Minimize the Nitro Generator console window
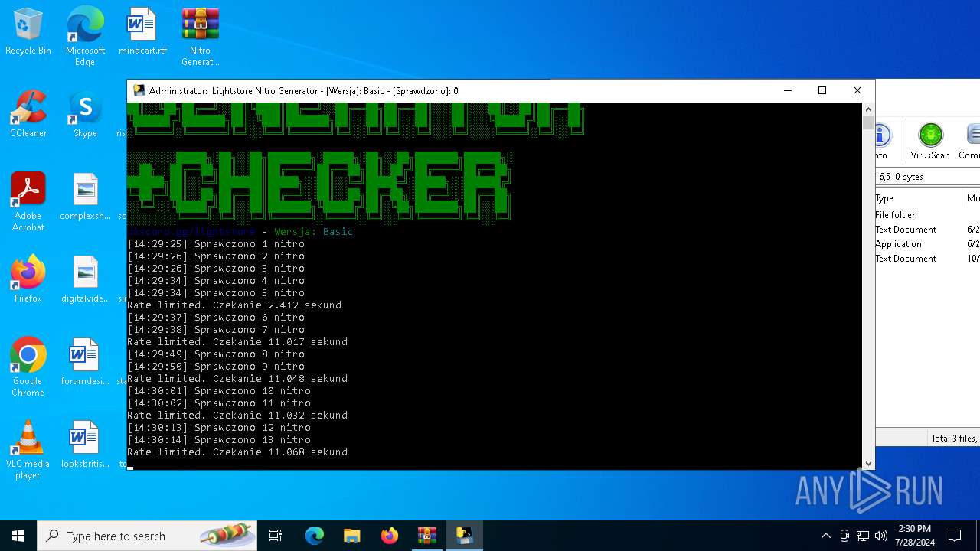This screenshot has height=551, width=980. coord(787,90)
